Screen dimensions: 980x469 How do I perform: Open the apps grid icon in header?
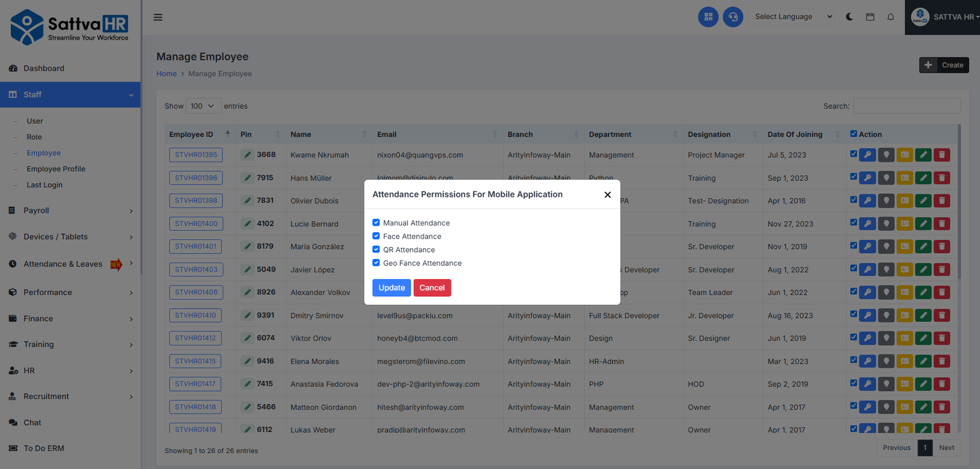tap(708, 17)
